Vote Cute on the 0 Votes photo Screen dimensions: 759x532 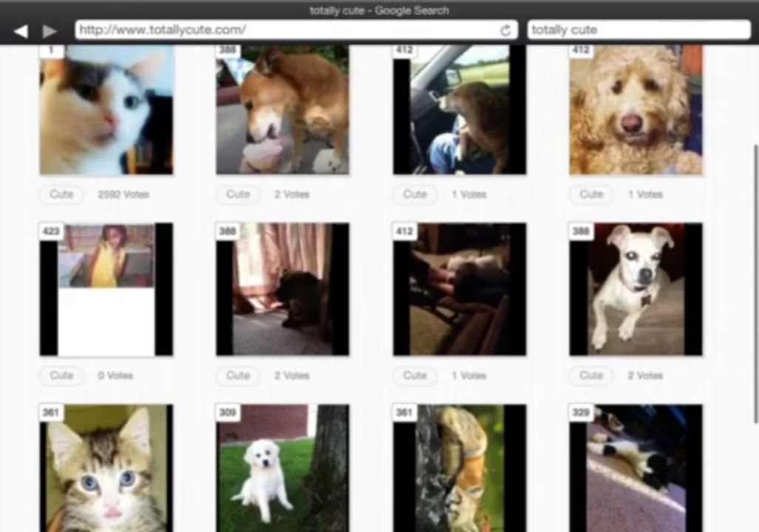click(x=61, y=375)
